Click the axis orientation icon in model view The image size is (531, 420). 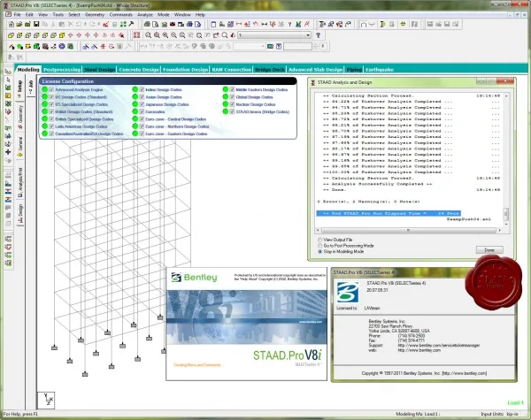[46, 400]
